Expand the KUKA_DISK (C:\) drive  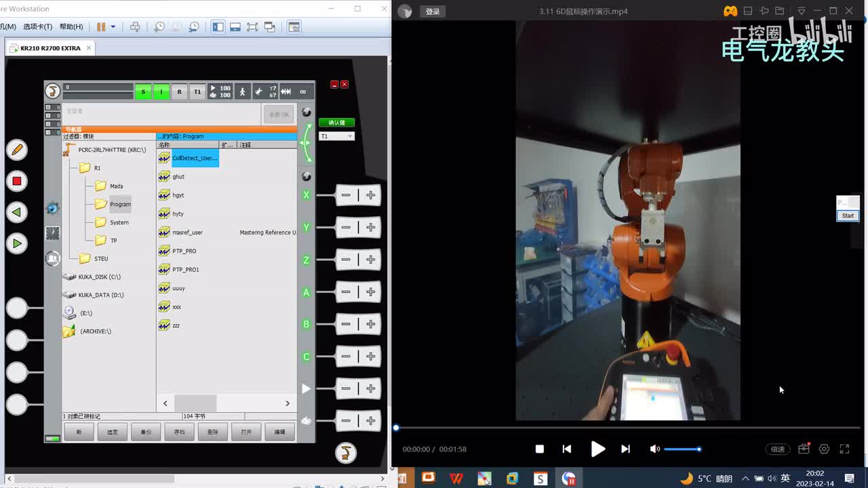pos(92,277)
